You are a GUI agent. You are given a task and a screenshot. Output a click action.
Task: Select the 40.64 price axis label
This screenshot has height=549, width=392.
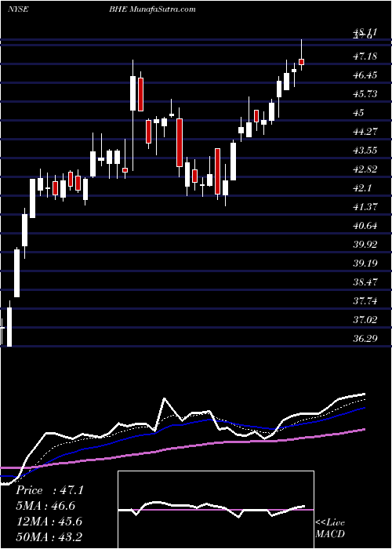(x=365, y=226)
